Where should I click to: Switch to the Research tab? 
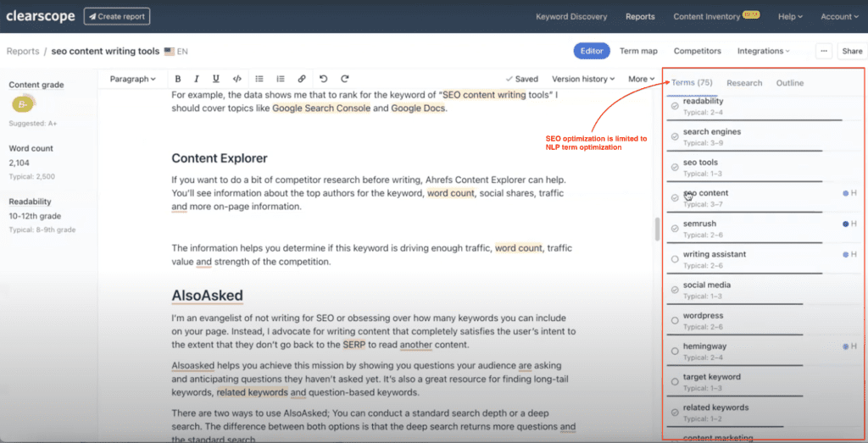coord(744,83)
